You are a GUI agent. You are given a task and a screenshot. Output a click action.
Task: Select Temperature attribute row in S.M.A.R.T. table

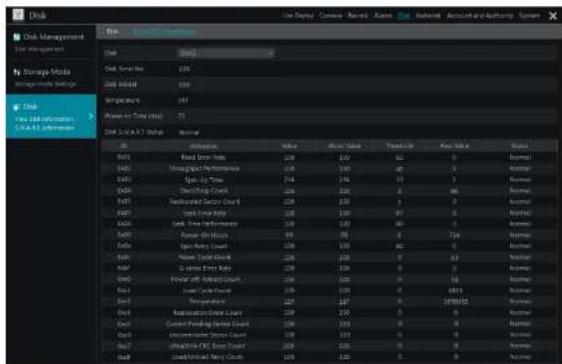329,301
